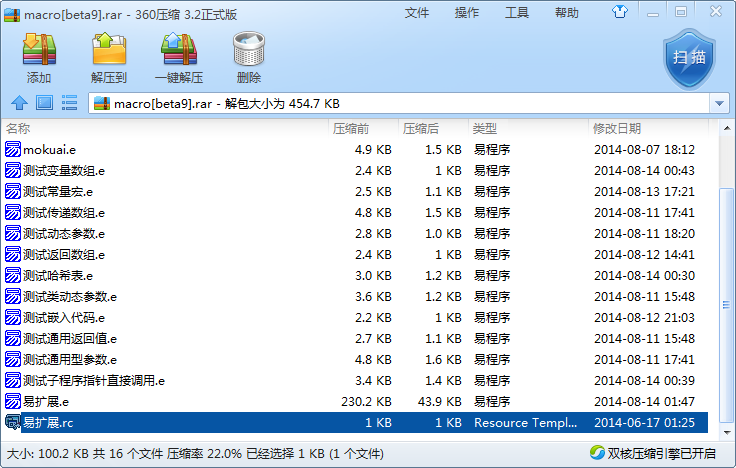Image resolution: width=736 pixels, height=468 pixels.
Task: Click the 解压到 (Extract to) icon
Action: 109,49
